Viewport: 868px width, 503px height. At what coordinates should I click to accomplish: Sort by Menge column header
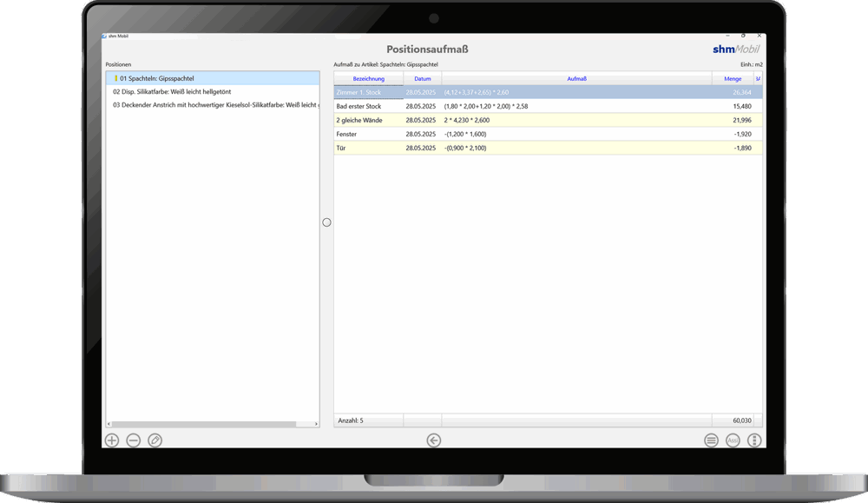pyautogui.click(x=733, y=79)
